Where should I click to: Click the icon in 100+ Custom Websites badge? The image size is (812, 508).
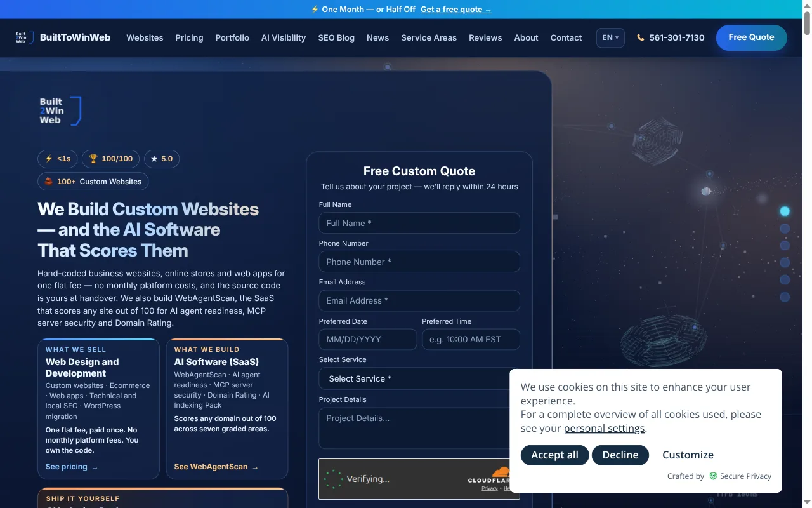(49, 182)
